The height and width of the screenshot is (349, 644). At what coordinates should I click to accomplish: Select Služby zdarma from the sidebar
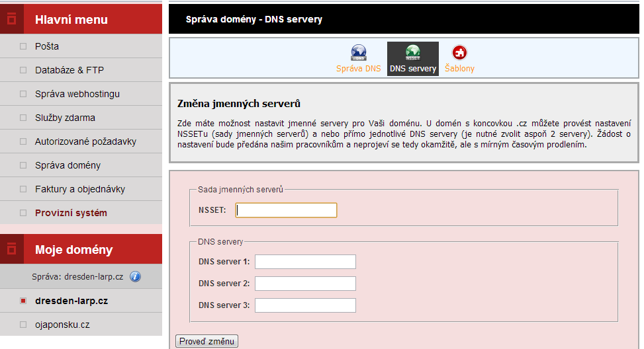tap(65, 118)
